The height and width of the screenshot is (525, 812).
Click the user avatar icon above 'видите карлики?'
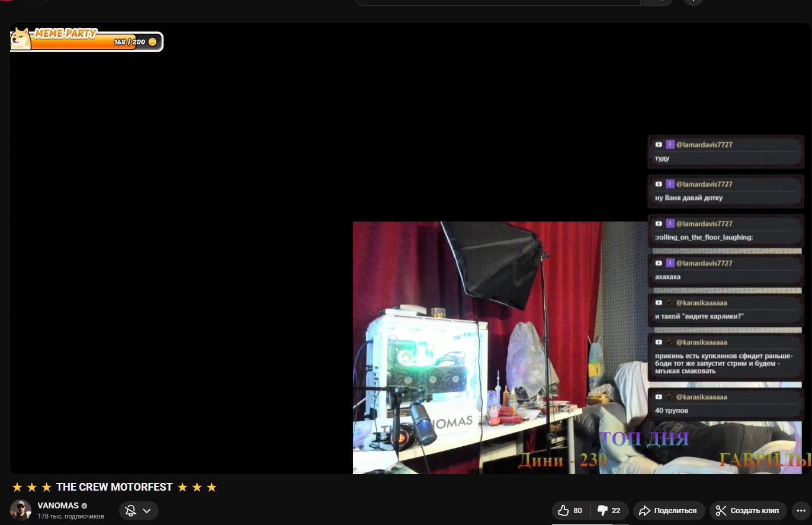(x=670, y=303)
